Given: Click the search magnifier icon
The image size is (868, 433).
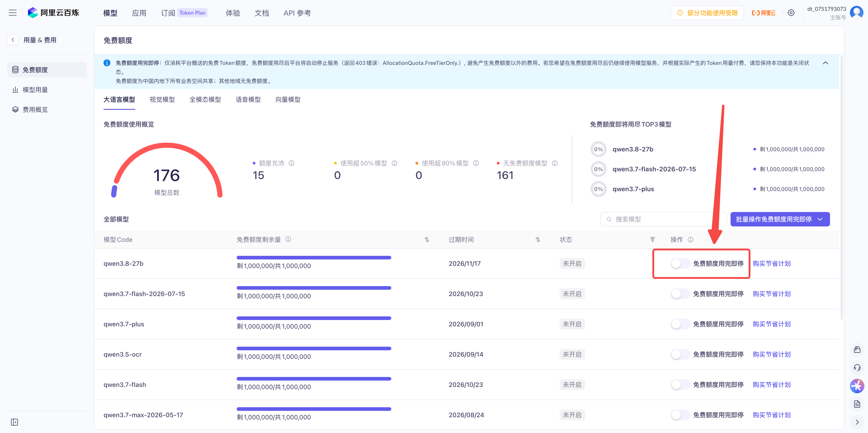Looking at the screenshot, I should pos(609,219).
